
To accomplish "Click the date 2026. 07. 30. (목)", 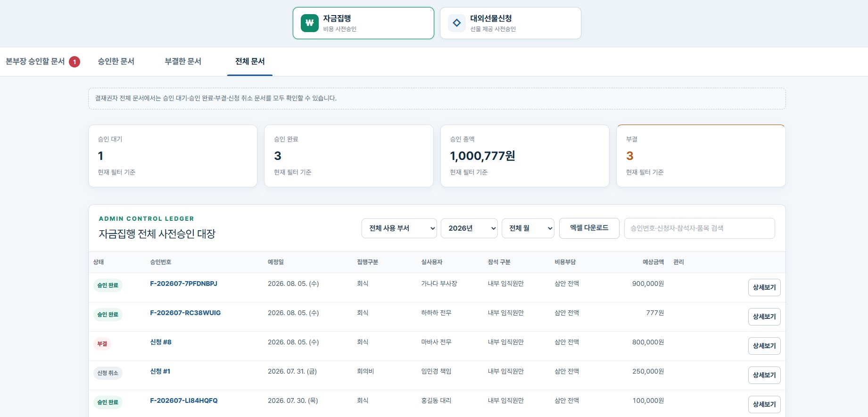I will coord(293,400).
